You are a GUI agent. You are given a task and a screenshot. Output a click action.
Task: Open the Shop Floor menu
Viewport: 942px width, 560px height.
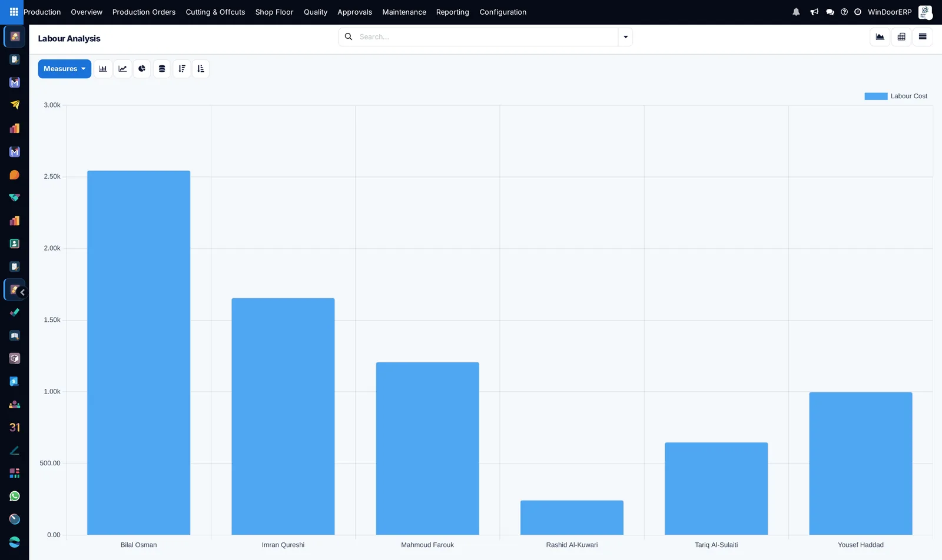[274, 12]
